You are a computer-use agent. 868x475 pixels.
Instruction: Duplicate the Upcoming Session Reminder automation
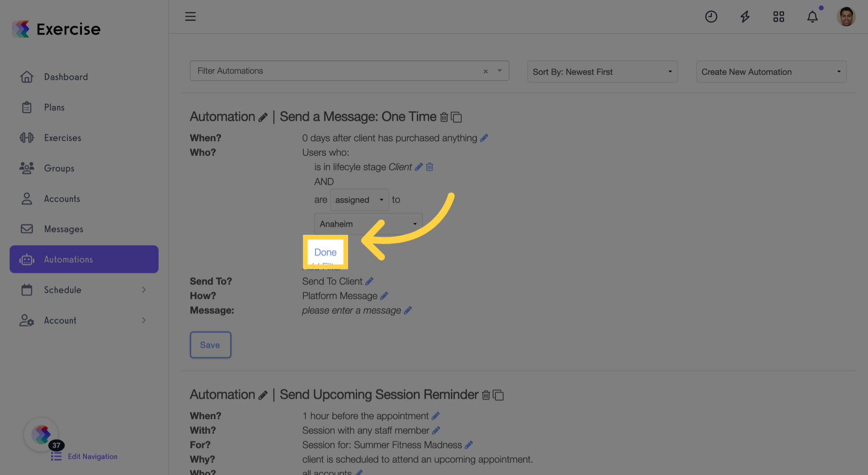tap(498, 395)
